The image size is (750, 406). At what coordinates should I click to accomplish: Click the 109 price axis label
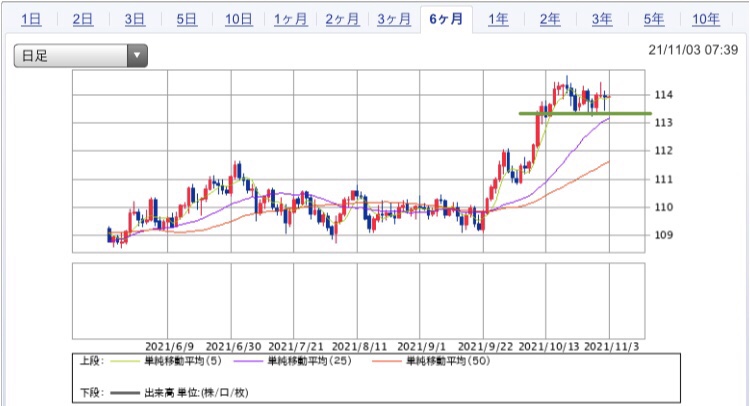click(663, 235)
